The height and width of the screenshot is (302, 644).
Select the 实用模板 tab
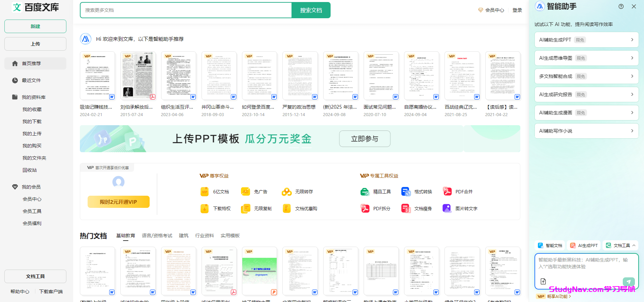pos(230,236)
